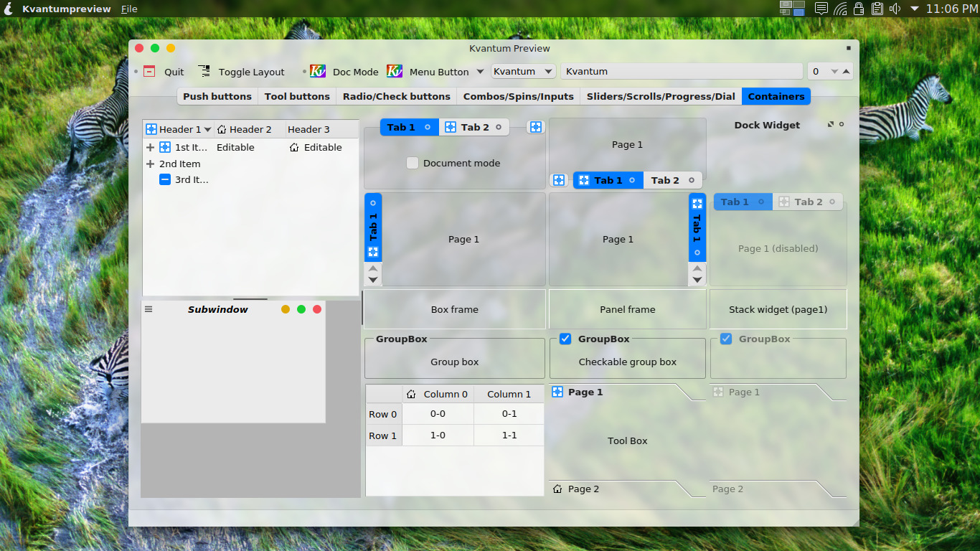The image size is (980, 551).
Task: Click the corner button left of the bottom tabs
Action: click(x=559, y=180)
